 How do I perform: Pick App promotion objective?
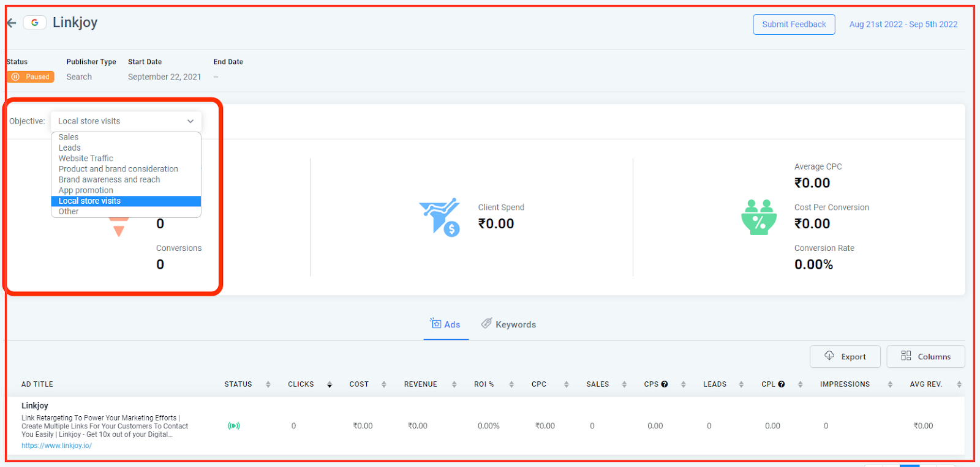[126, 190]
